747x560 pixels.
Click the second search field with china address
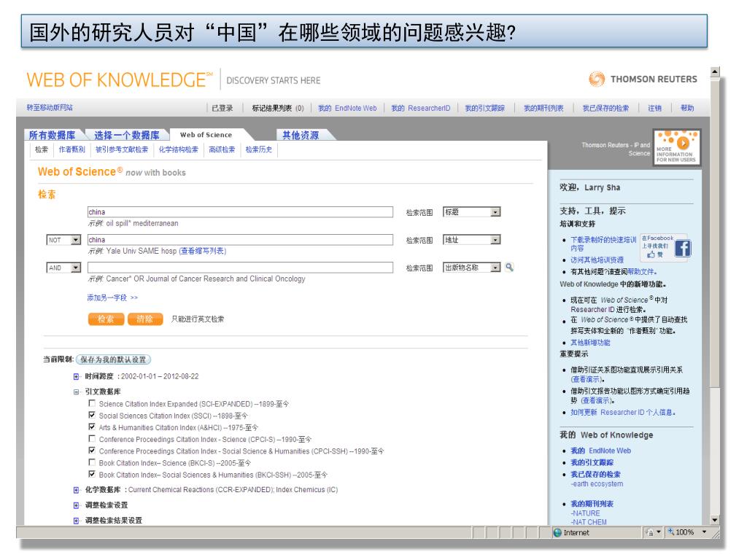coord(240,239)
